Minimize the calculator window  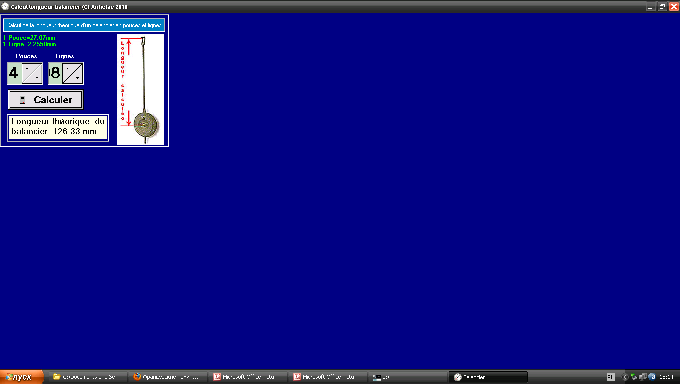pos(650,7)
